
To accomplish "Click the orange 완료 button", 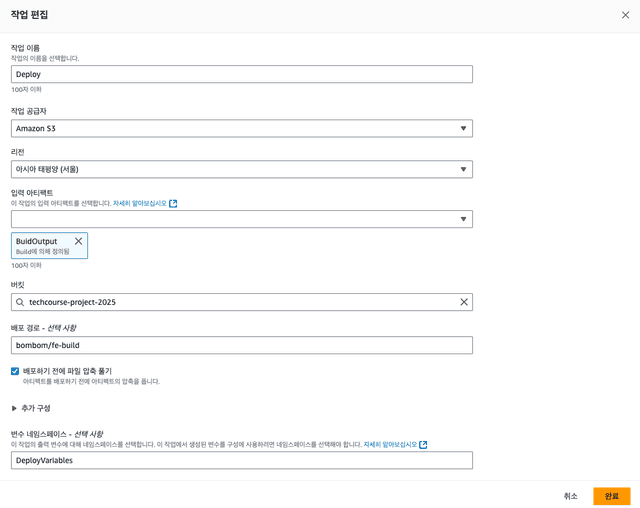I will (x=611, y=496).
